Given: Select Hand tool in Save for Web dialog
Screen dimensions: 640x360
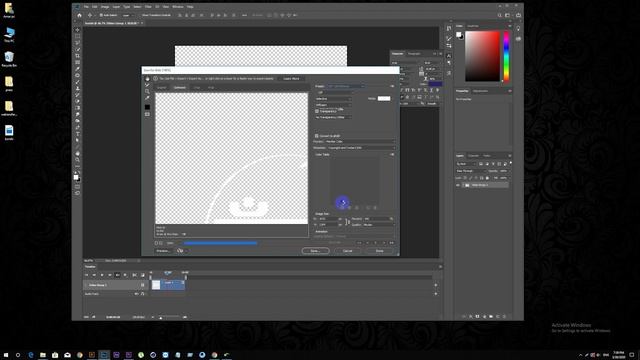Looking at the screenshot, I should coord(147,79).
